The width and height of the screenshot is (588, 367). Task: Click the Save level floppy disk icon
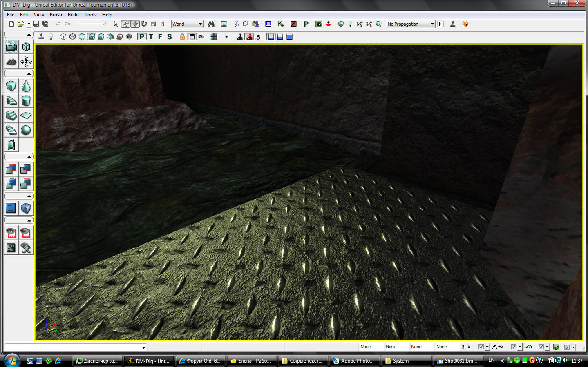pos(36,24)
